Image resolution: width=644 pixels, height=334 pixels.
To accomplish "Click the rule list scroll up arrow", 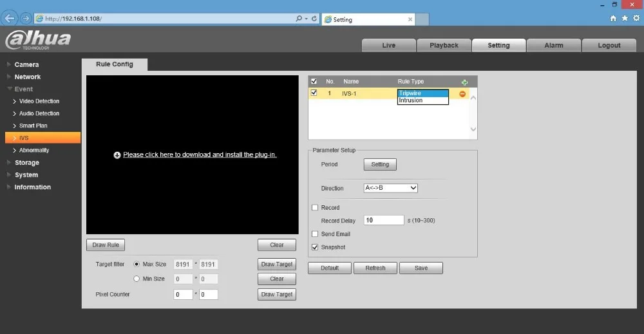I will click(473, 98).
